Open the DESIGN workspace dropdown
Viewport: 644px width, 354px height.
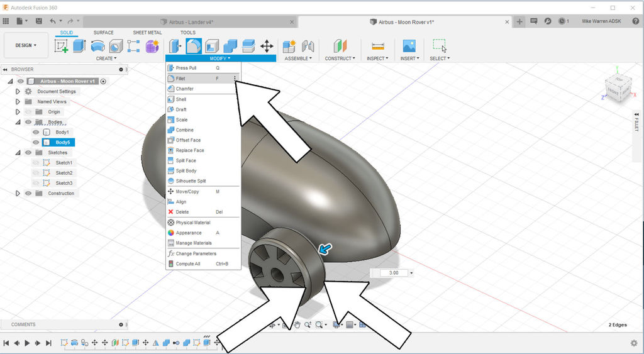point(26,45)
